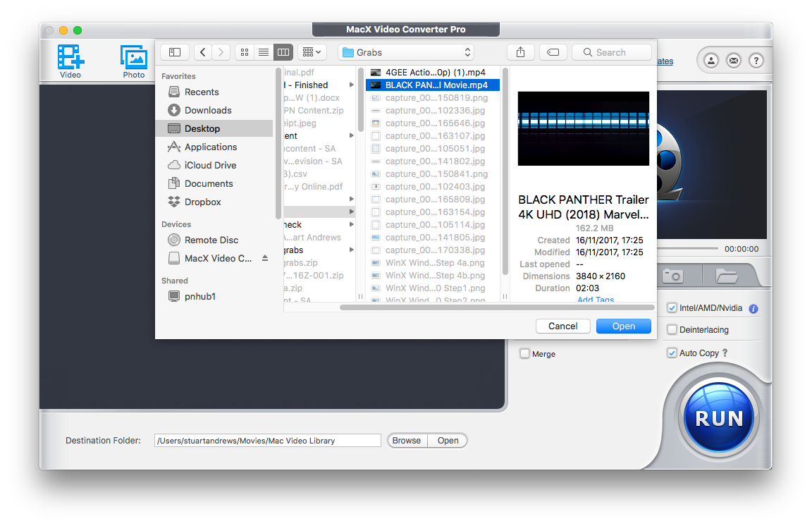Switch to list view
The height and width of the screenshot is (526, 812).
coord(264,52)
